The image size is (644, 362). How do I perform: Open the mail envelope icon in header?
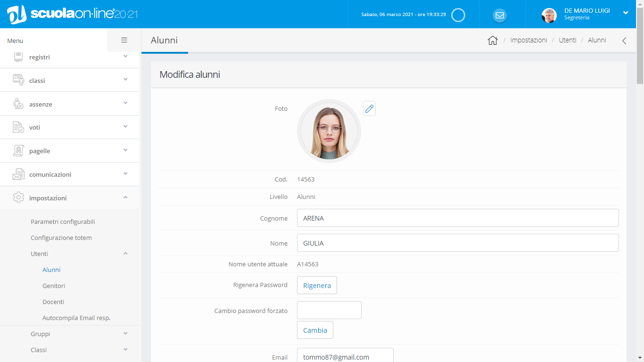pyautogui.click(x=500, y=15)
